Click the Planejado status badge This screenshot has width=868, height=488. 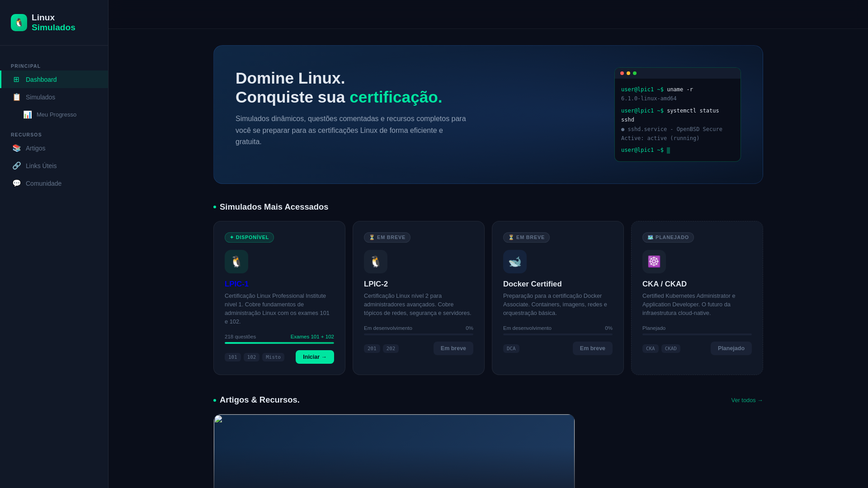coord(668,238)
